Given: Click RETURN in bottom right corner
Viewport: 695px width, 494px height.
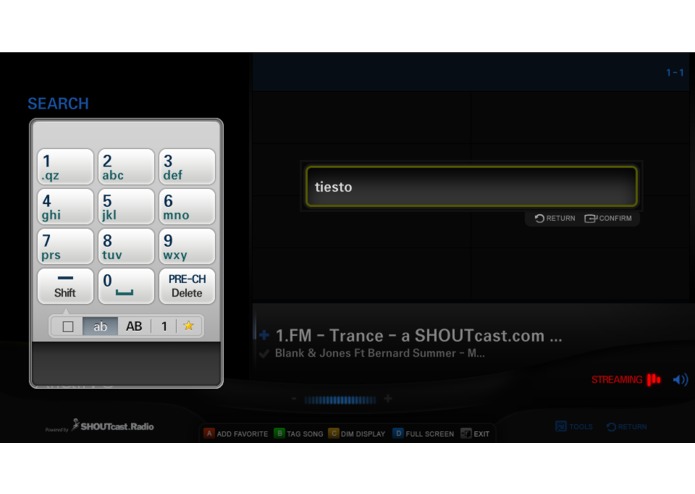Looking at the screenshot, I should [x=626, y=427].
